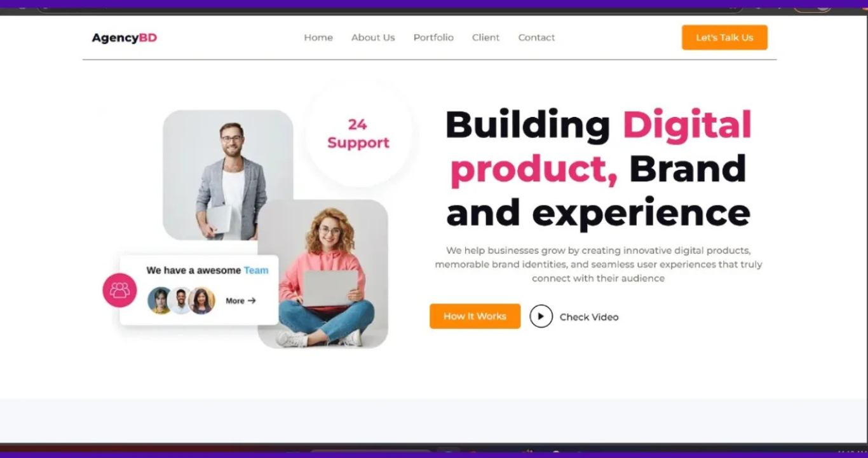Select the first team member avatar
868x458 pixels.
click(159, 300)
